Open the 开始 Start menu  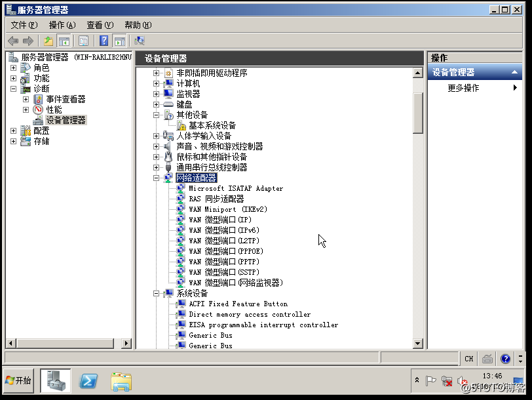point(18,380)
